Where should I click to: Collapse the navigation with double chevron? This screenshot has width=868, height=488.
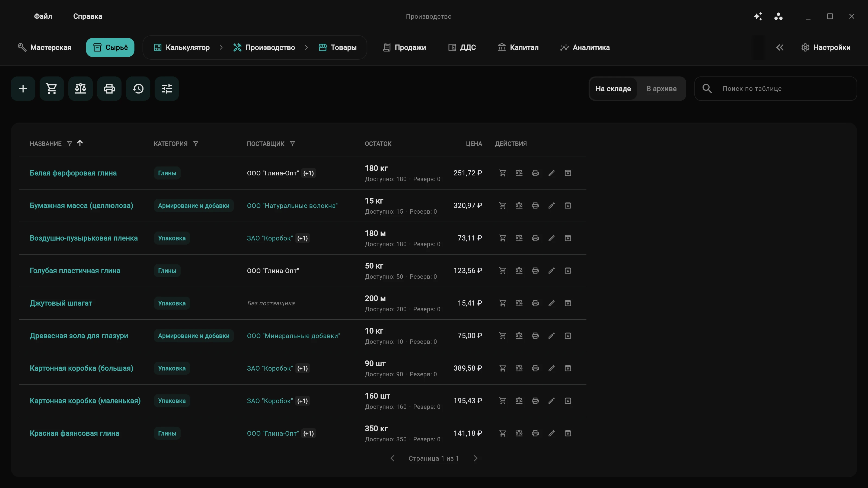[x=780, y=47]
